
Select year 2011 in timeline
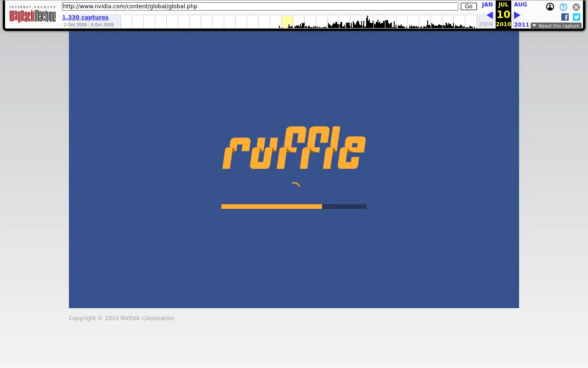521,25
